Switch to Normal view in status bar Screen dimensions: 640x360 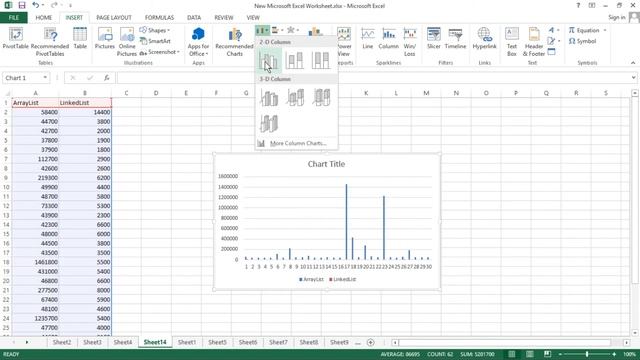(x=511, y=354)
